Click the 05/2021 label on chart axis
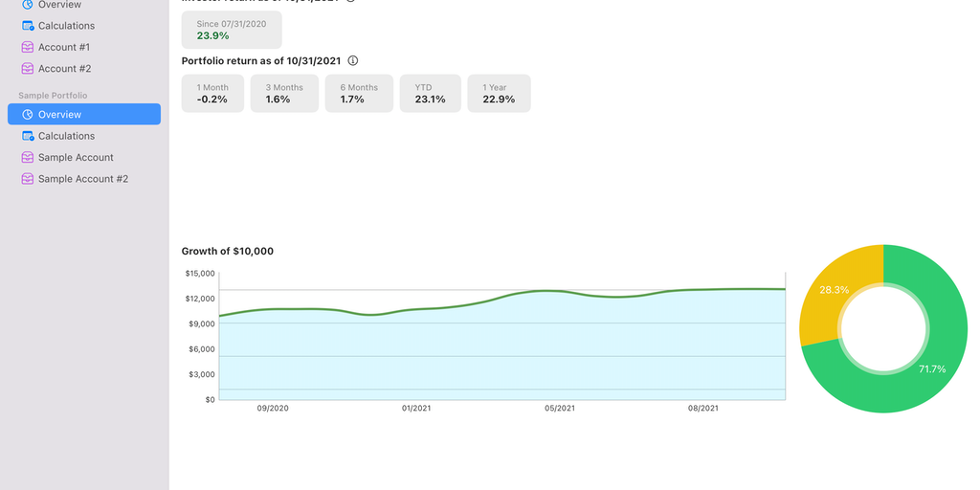Viewport: 980px width, 490px height. (560, 409)
